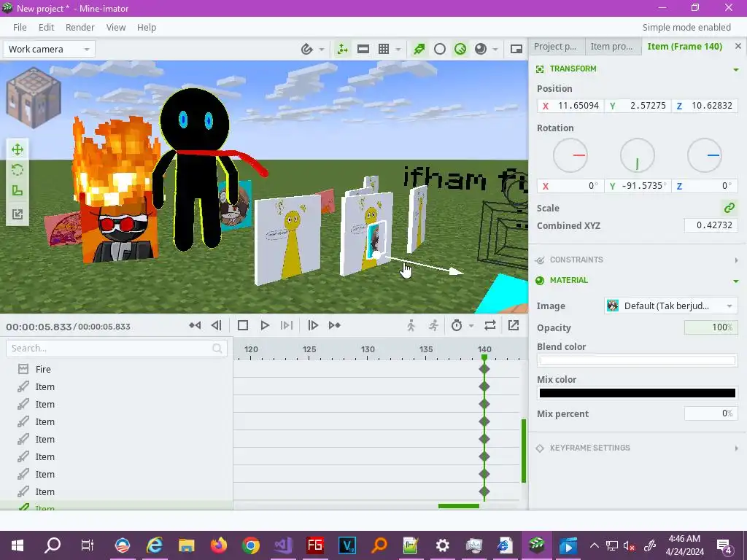Switch to the Item properties tab

[x=613, y=46]
